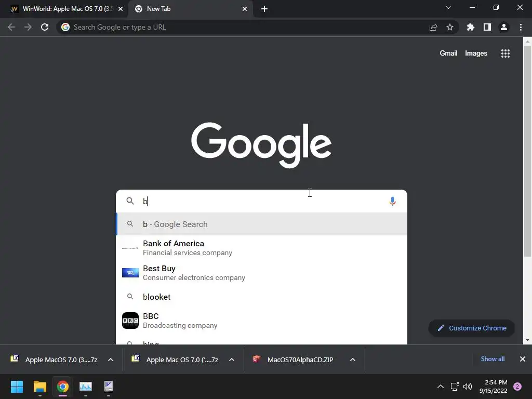The width and height of the screenshot is (532, 399).
Task: Expand options for Apple MacOS 7.0 (3....7z download
Action: [111, 360]
